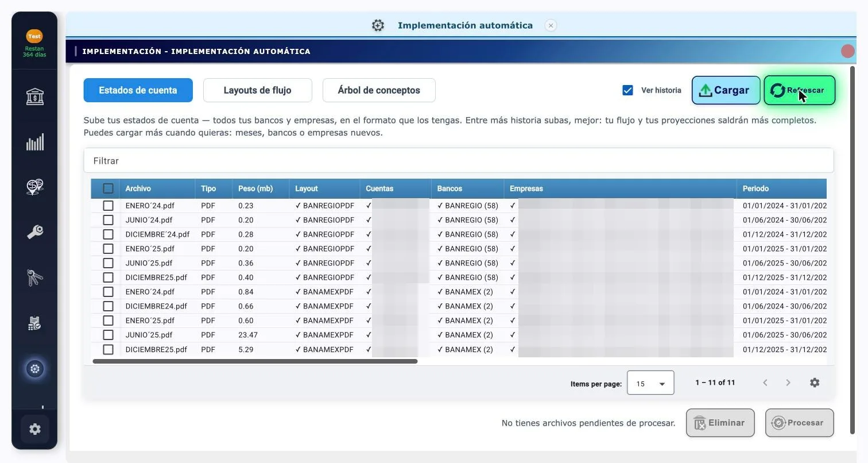Open the calculator checklist sidebar icon
868x463 pixels.
coord(35,323)
